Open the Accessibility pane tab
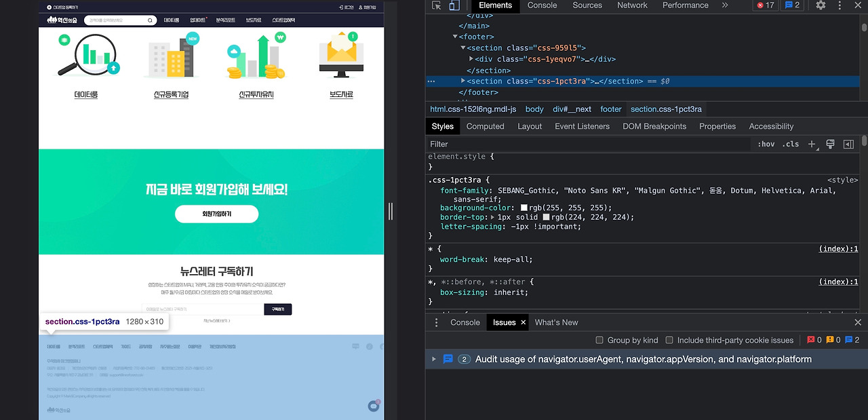The image size is (868, 420). 771,126
